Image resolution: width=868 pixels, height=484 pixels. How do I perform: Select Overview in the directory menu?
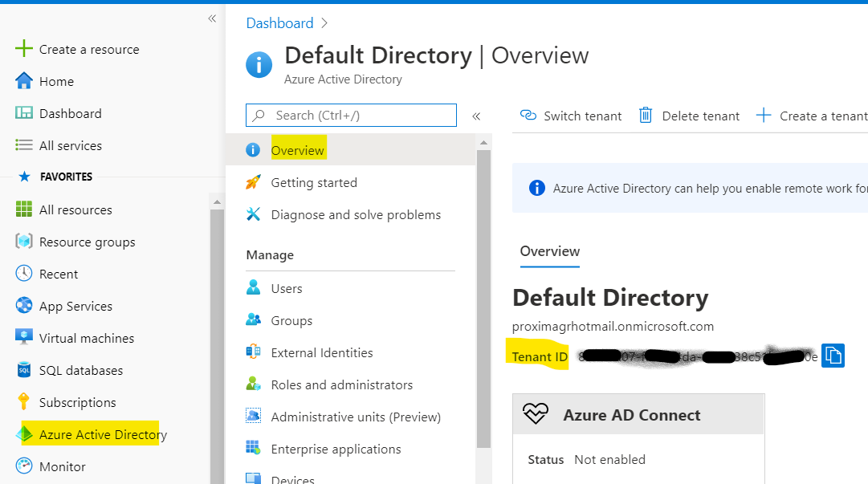(298, 150)
